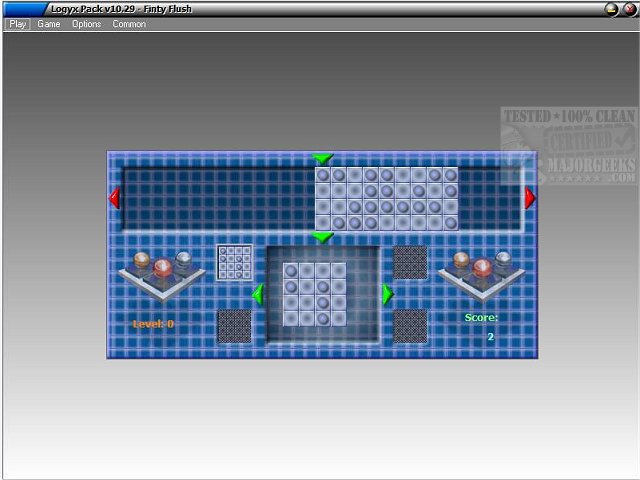Minimize the Logyx Pack window
Screen dimensions: 640x480
611,9
